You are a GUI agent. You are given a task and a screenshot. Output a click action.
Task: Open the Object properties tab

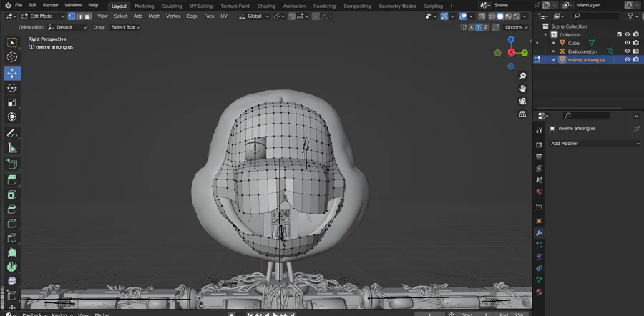540,221
